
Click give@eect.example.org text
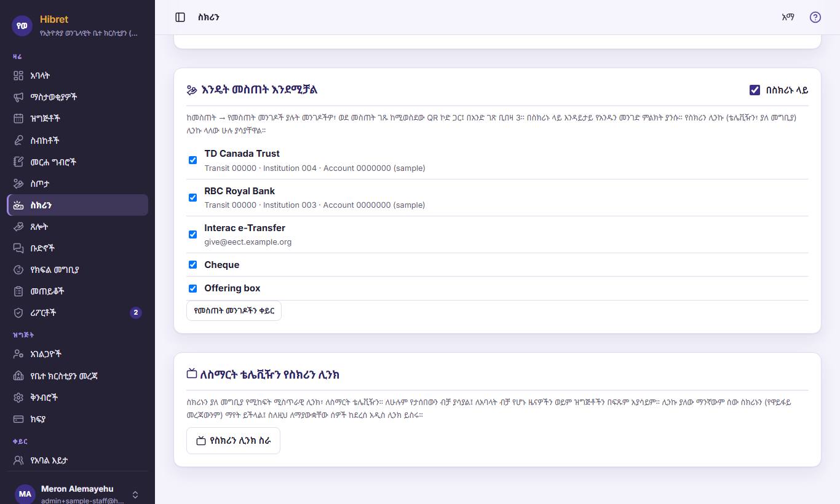(248, 242)
